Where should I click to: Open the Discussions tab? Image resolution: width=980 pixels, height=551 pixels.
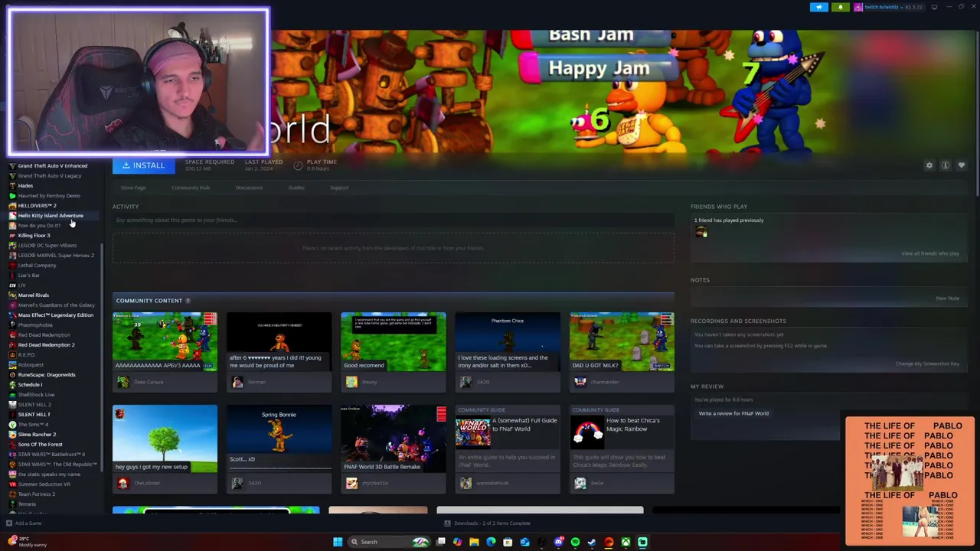(x=249, y=187)
